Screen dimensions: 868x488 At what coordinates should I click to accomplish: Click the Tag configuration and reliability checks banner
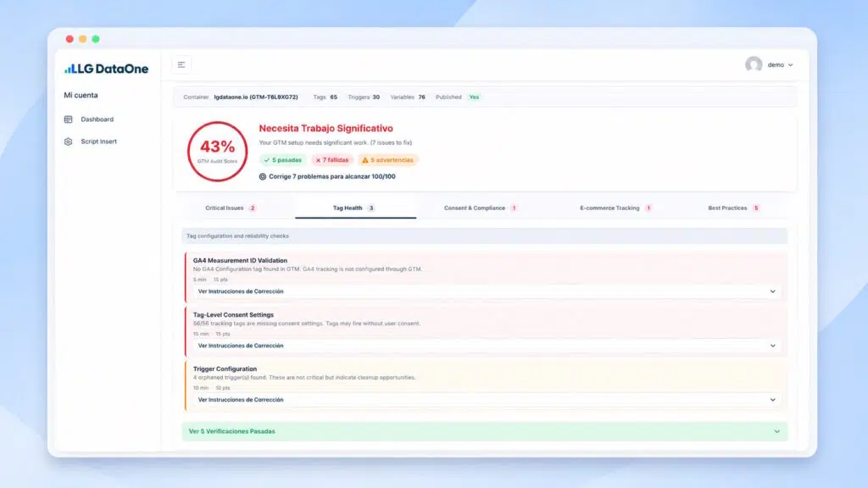point(484,236)
